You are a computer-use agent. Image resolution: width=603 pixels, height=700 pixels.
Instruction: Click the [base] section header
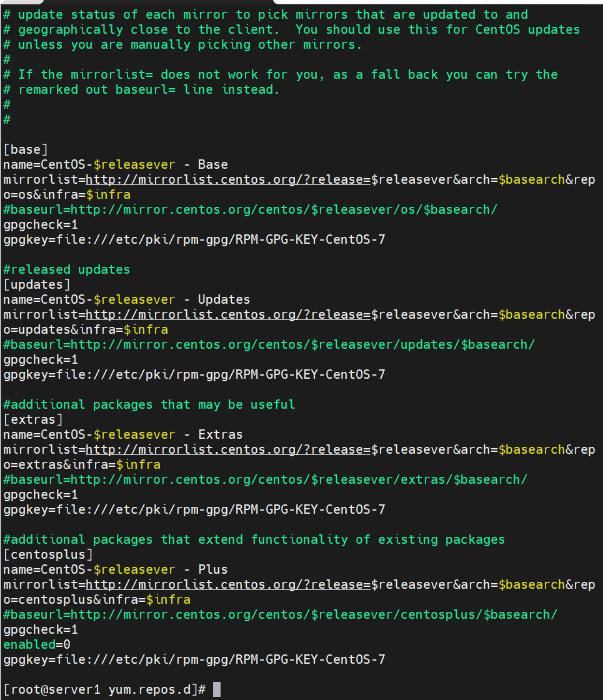[26, 149]
